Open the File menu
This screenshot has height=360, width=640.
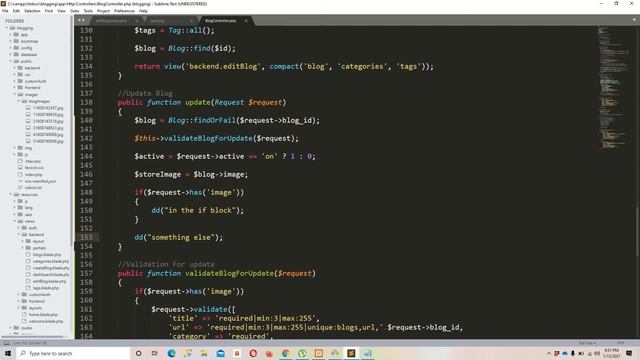click(5, 11)
